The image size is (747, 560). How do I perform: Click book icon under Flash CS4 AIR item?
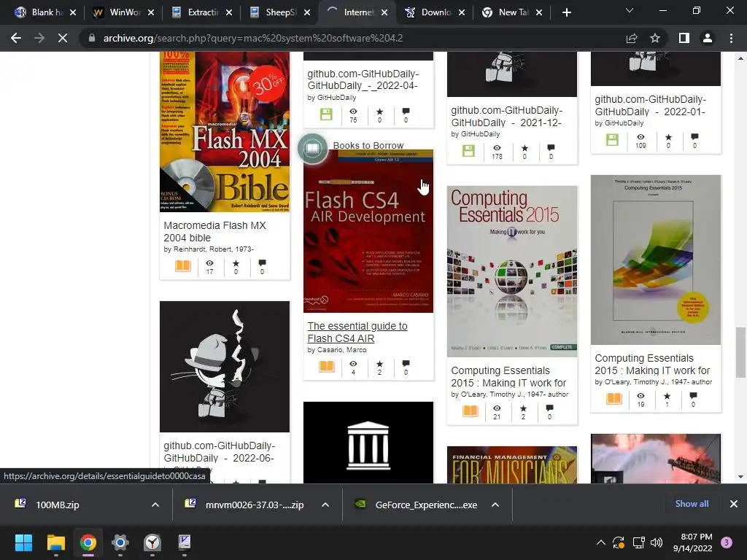coord(327,366)
